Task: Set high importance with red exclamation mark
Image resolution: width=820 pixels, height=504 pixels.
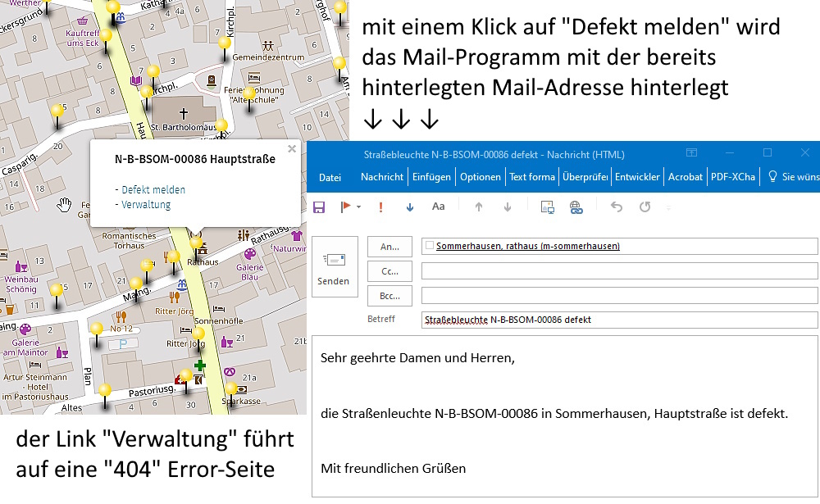Action: point(380,207)
